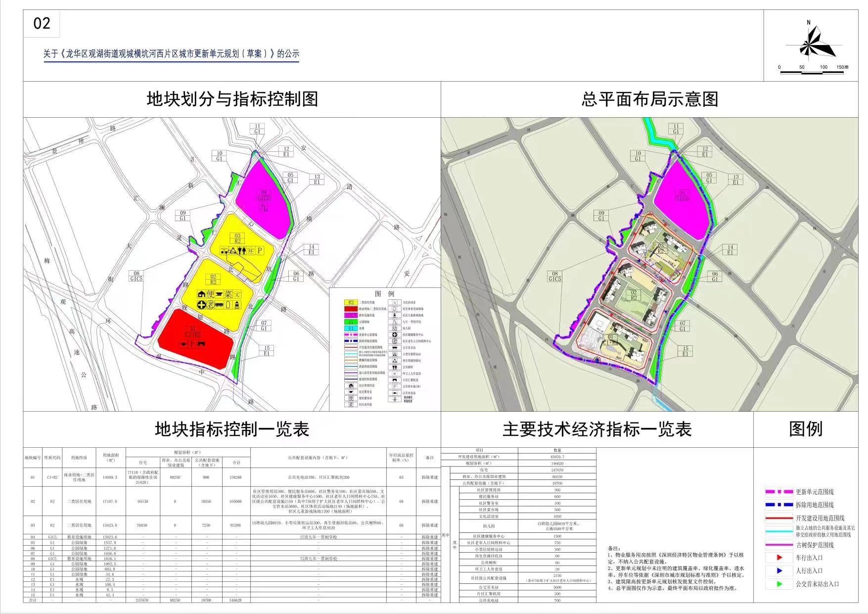The image size is (868, 614).
Task: Click the yellow R2 swatch in map legend
Action: [x=351, y=302]
